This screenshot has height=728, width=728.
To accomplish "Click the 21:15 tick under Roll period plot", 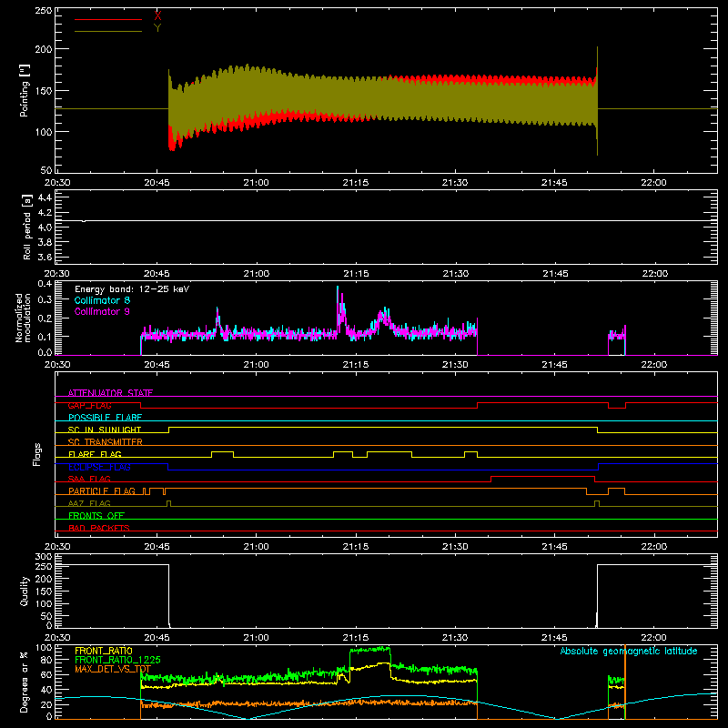I will tap(356, 274).
